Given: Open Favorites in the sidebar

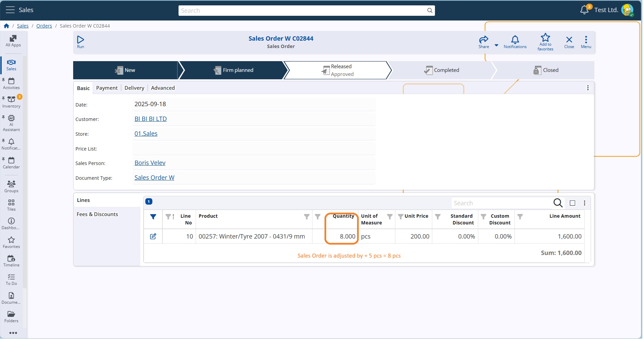Looking at the screenshot, I should [11, 243].
